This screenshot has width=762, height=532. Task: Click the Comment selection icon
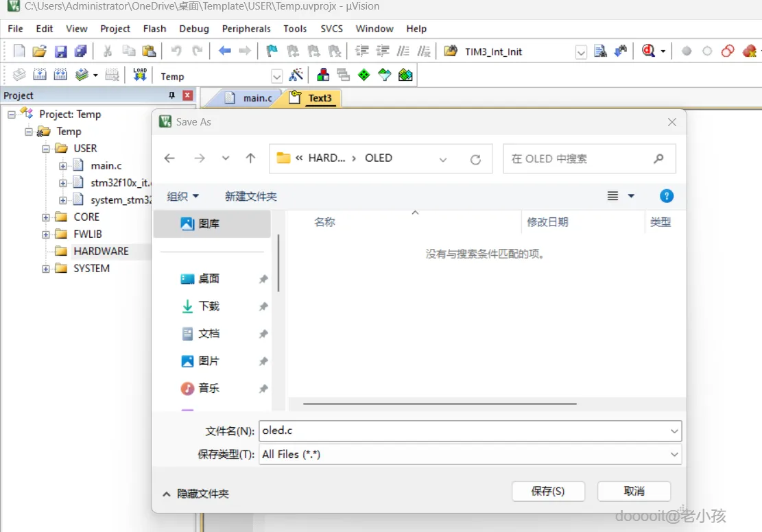pos(403,51)
